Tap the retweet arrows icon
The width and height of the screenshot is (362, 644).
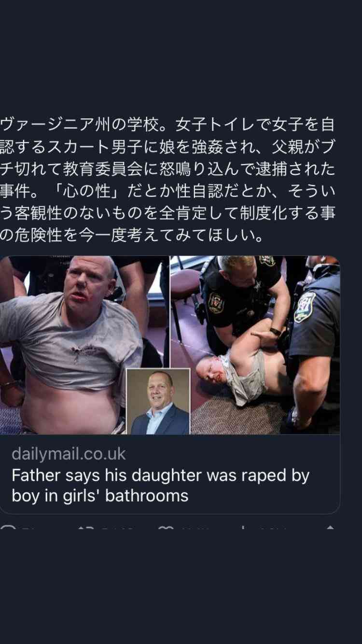(x=85, y=528)
